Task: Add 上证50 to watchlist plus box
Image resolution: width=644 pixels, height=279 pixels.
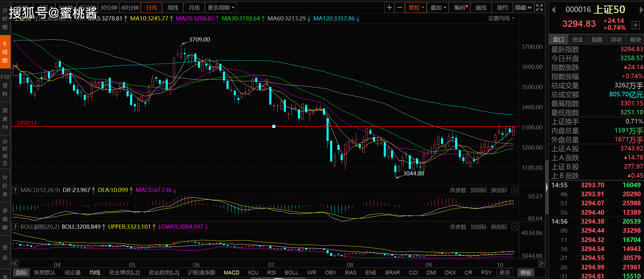Action: click(x=636, y=25)
